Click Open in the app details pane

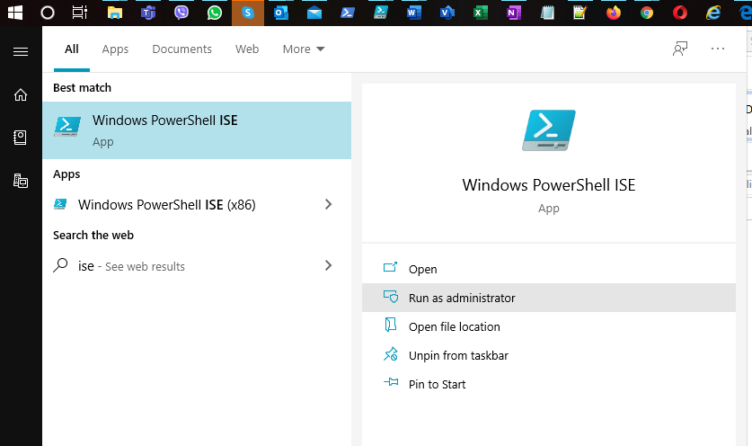coord(549,269)
